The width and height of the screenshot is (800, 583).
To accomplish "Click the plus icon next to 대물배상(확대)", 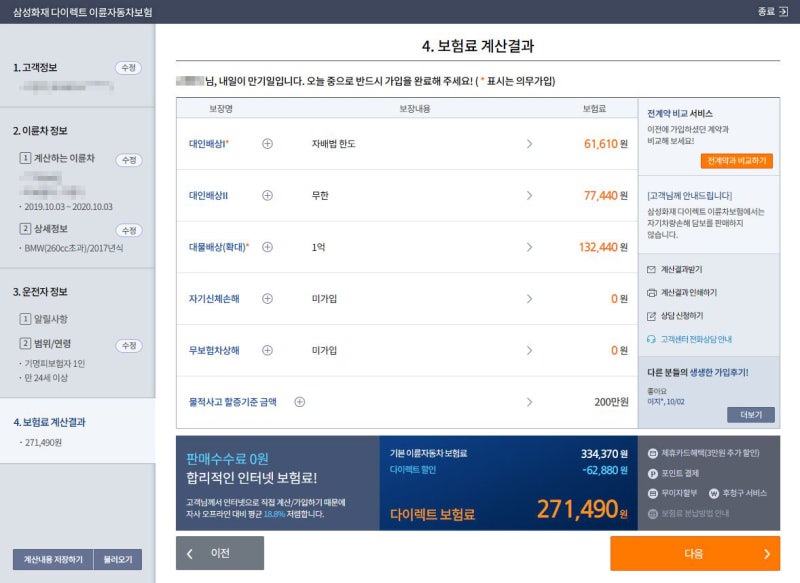I will [x=267, y=247].
